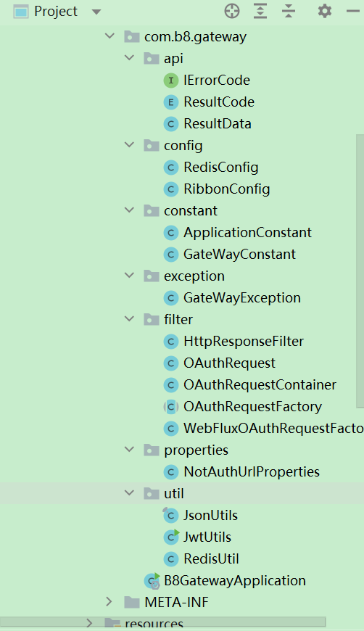This screenshot has height=631, width=364.
Task: Click the ResultCode enum icon
Action: click(171, 102)
